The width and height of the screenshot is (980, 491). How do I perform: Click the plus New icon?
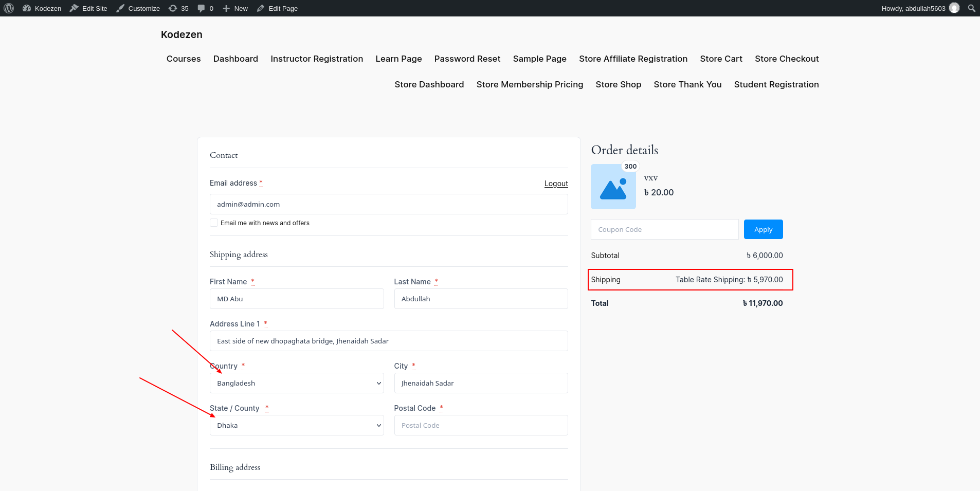pyautogui.click(x=226, y=8)
